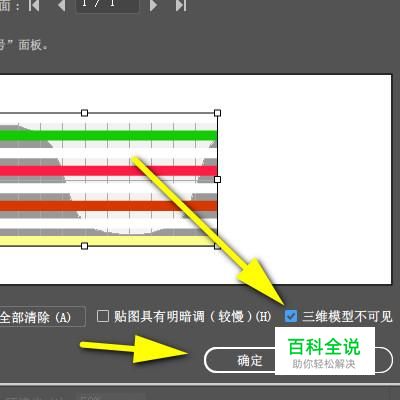Screen dimensions: 400x400
Task: Uncheck the 三维模型不可见 checkbox
Action: pyautogui.click(x=291, y=316)
